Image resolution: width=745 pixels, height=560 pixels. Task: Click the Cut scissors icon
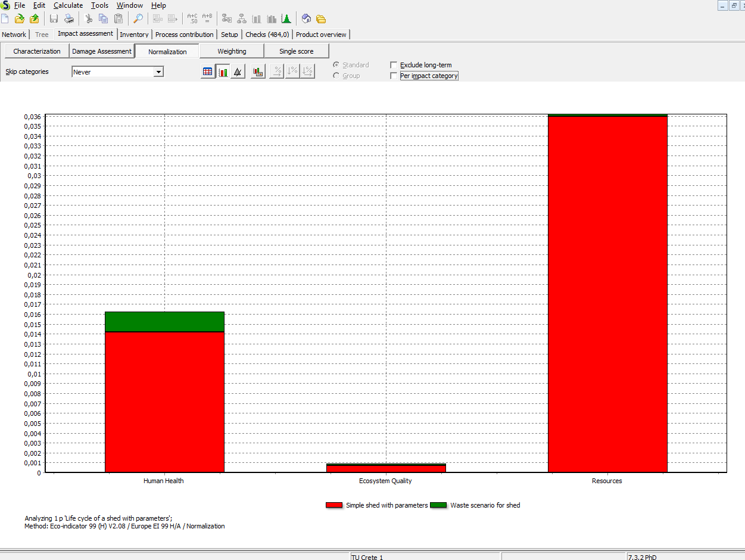(89, 18)
